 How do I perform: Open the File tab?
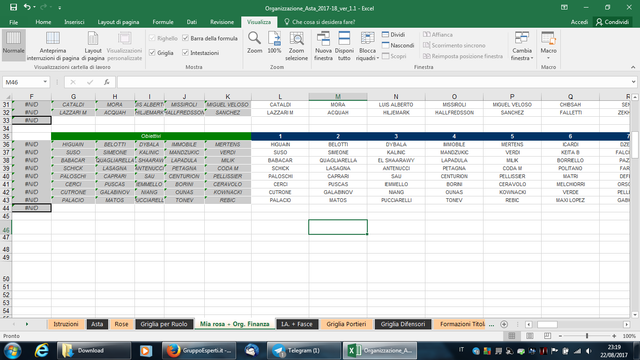13,22
